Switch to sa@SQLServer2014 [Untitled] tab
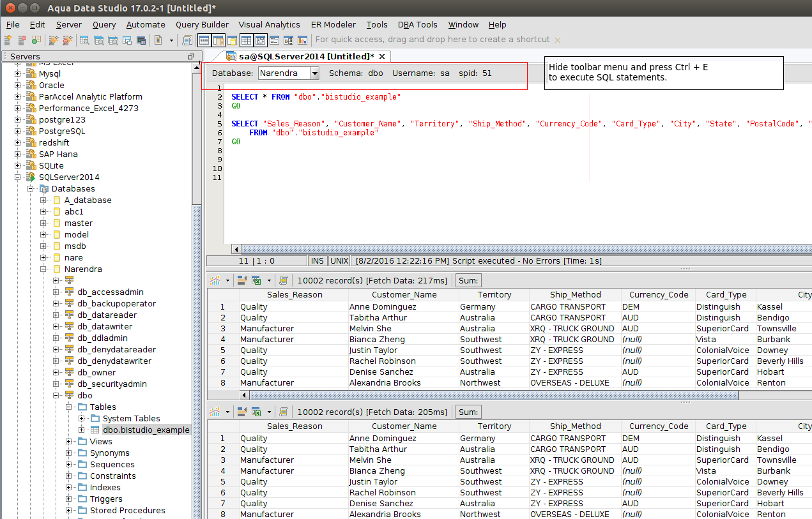 click(x=305, y=57)
